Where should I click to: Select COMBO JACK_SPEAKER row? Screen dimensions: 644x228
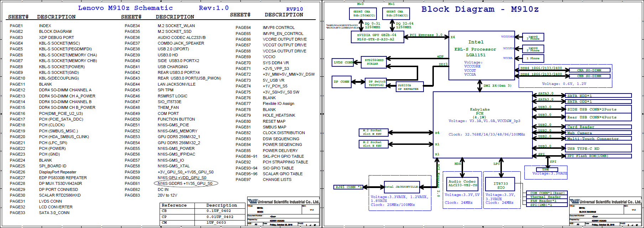pos(165,43)
